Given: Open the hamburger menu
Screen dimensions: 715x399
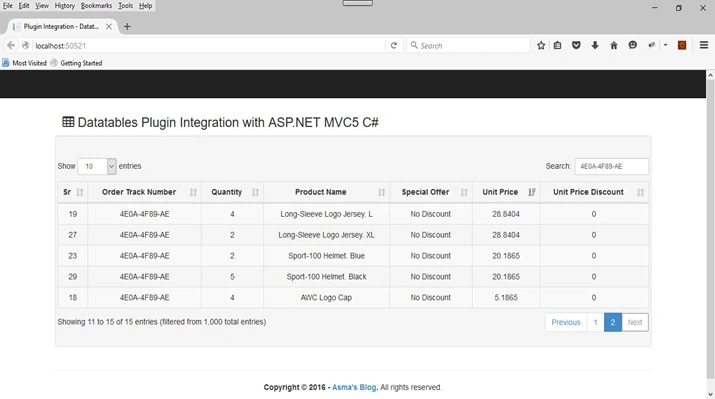Looking at the screenshot, I should coord(704,45).
